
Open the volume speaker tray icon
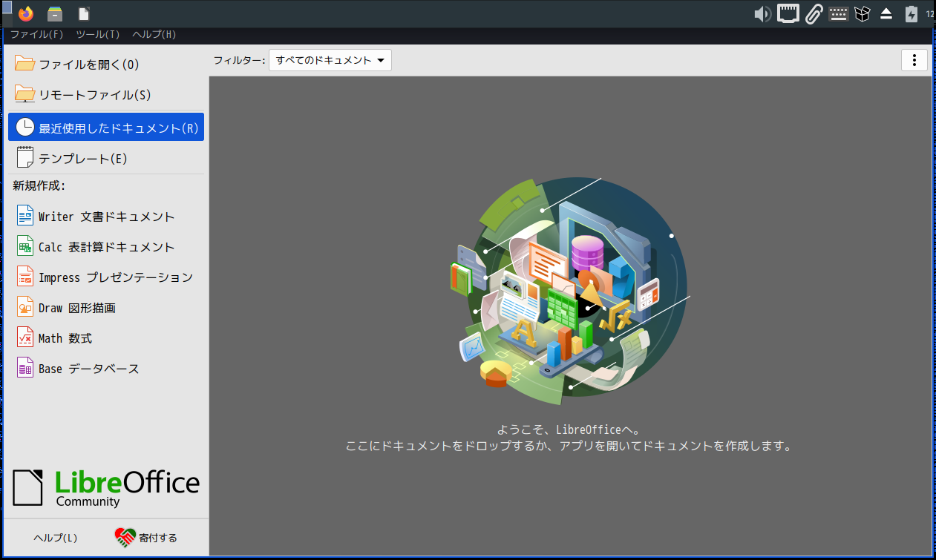coord(762,13)
